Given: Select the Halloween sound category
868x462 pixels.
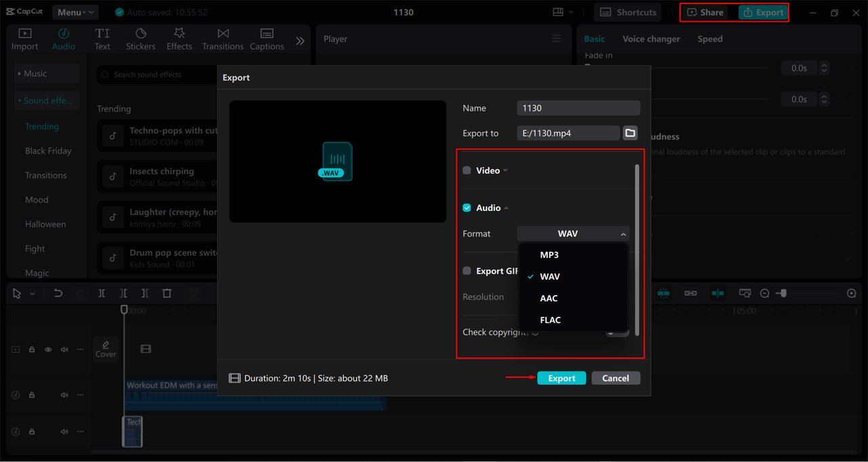Looking at the screenshot, I should coord(45,224).
